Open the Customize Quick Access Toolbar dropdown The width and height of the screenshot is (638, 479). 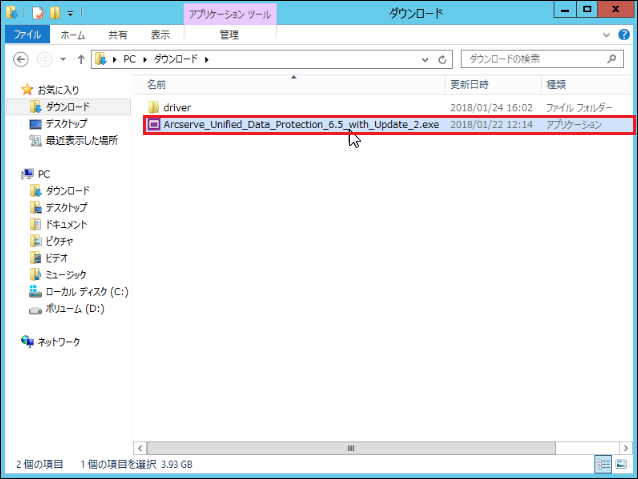[x=70, y=14]
